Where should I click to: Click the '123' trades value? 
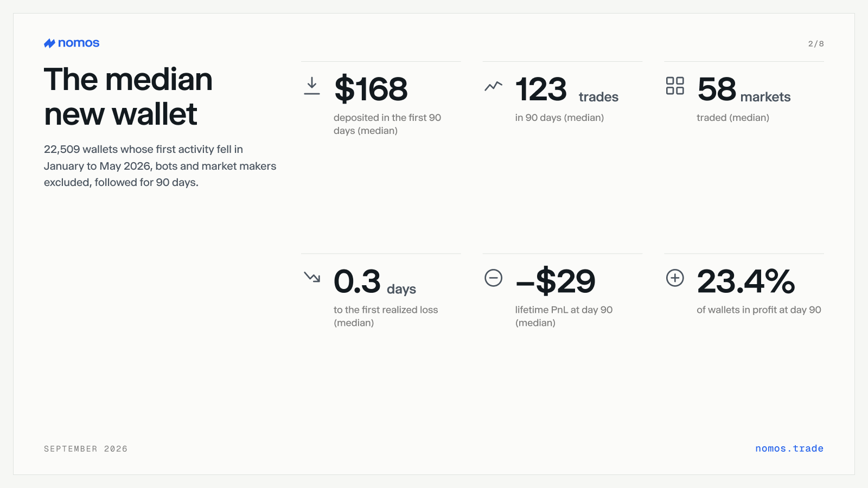541,89
